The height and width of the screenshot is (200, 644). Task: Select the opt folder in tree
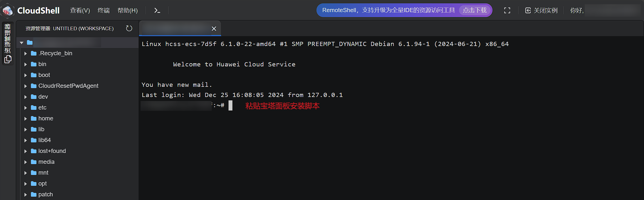(x=42, y=184)
